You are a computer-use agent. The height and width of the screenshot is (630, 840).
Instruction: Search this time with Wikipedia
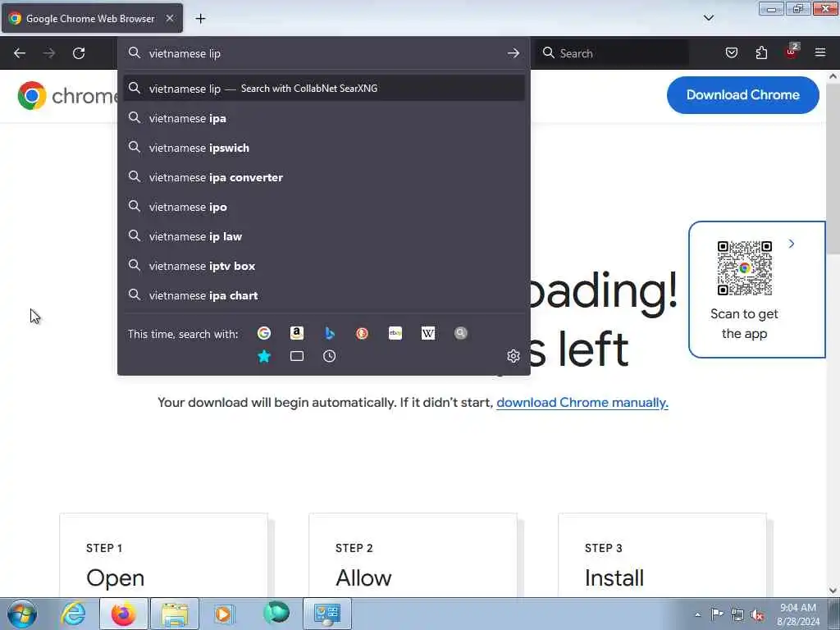428,333
